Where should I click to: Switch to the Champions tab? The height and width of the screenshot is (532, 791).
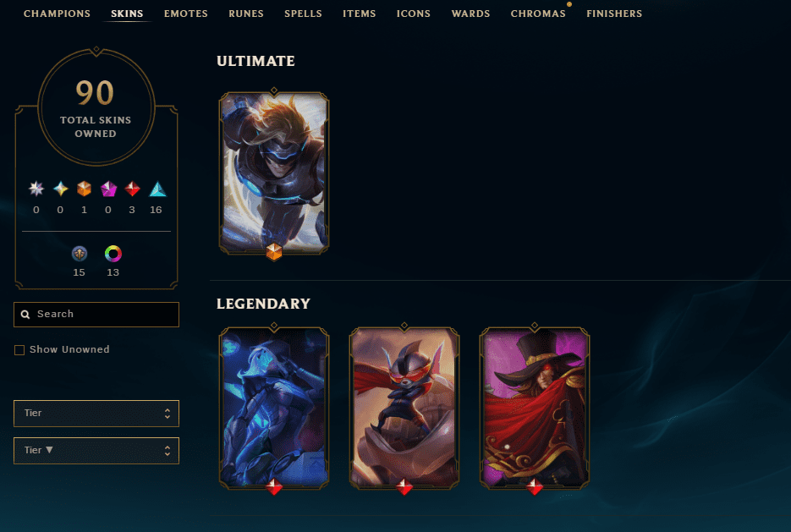[x=57, y=14]
